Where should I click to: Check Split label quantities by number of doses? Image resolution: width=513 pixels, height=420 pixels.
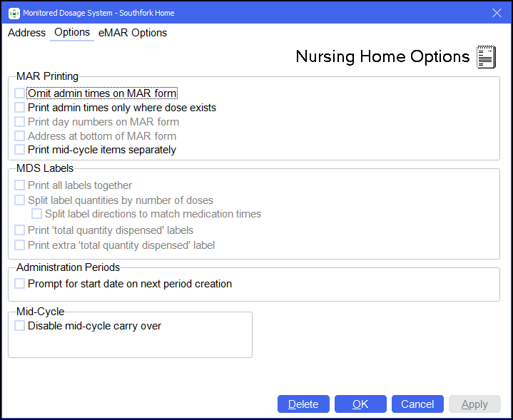click(x=19, y=200)
